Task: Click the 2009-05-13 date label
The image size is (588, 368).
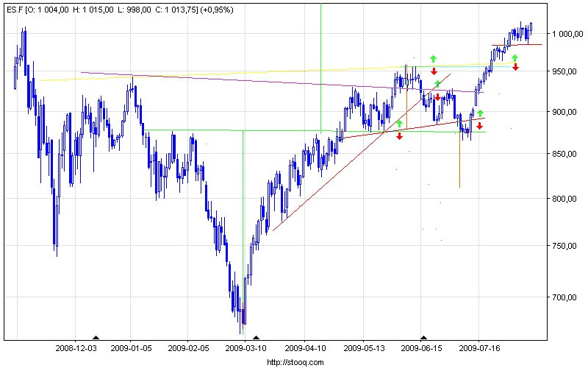Action: (364, 348)
